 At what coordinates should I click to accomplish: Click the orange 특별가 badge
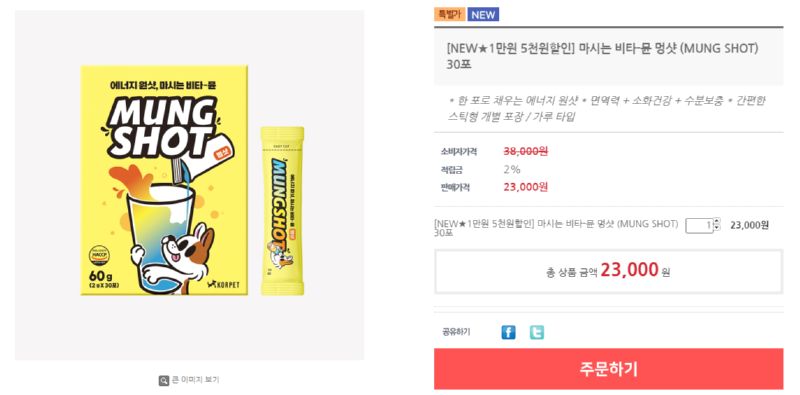click(x=449, y=14)
